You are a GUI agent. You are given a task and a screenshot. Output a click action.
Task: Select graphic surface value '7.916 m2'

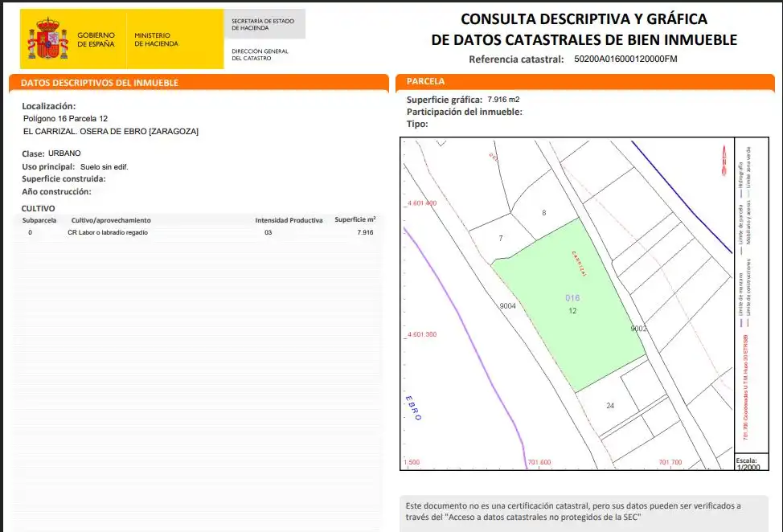coord(503,100)
